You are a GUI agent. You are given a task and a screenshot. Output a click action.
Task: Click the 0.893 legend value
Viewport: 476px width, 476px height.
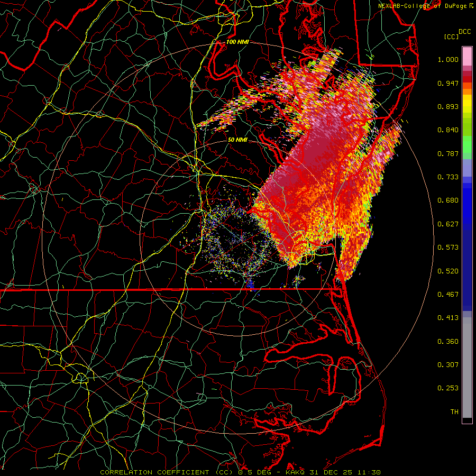click(x=448, y=106)
